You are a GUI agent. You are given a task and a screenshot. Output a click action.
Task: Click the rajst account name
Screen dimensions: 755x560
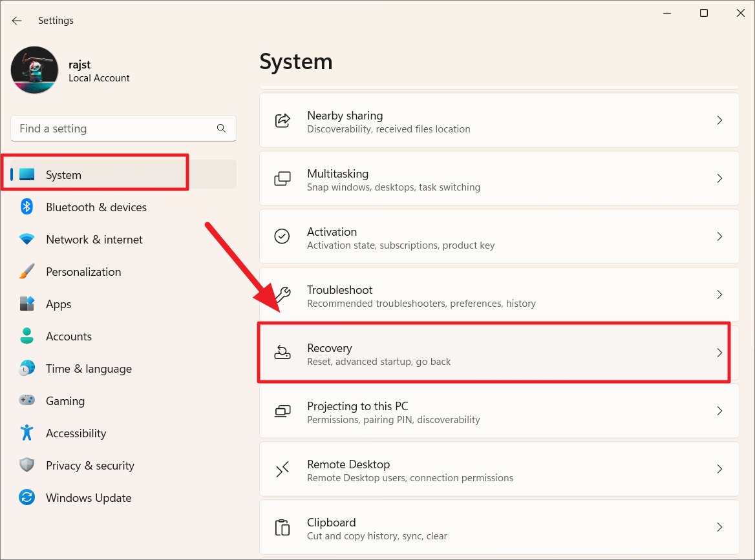(x=80, y=65)
